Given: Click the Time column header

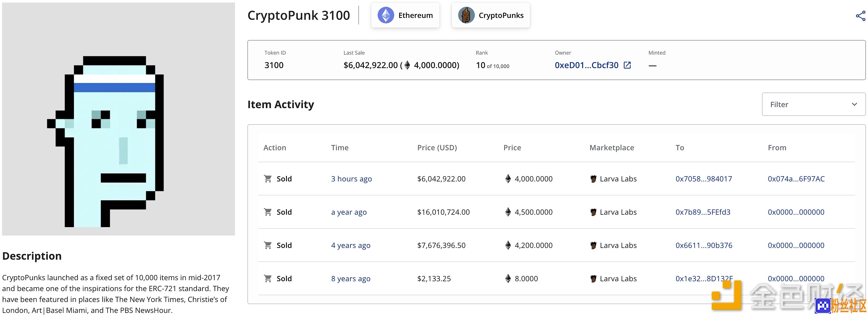Looking at the screenshot, I should pos(340,148).
